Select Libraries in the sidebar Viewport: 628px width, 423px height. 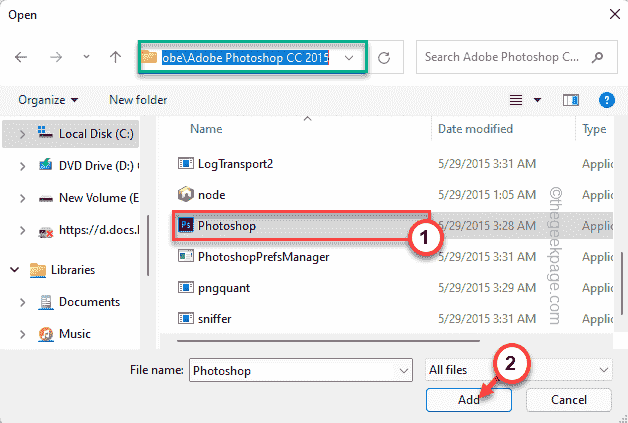pos(73,270)
